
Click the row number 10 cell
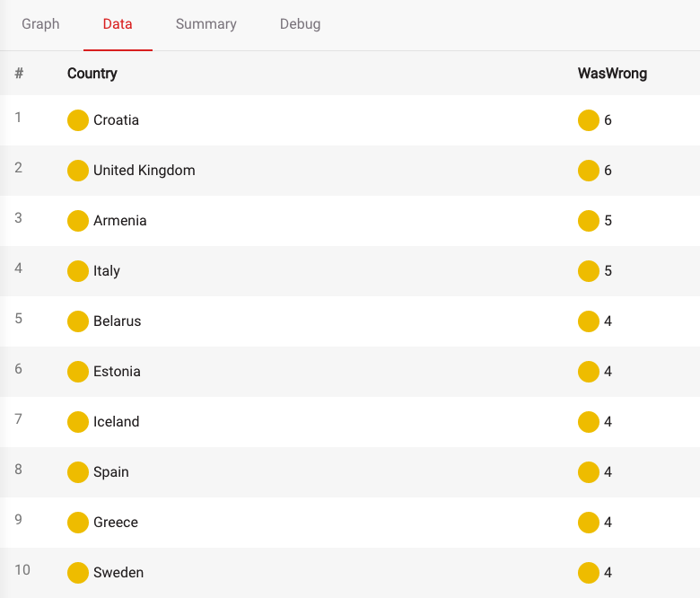[x=22, y=570]
